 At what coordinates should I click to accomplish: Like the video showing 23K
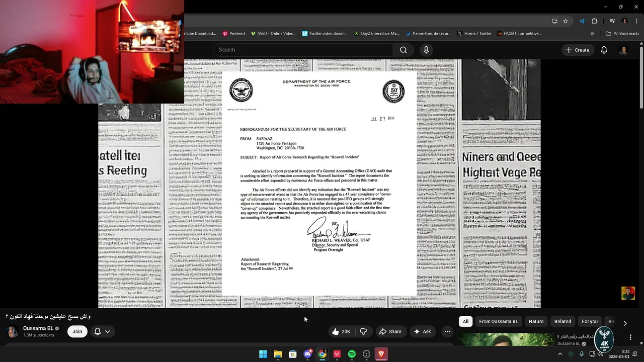coord(341,331)
